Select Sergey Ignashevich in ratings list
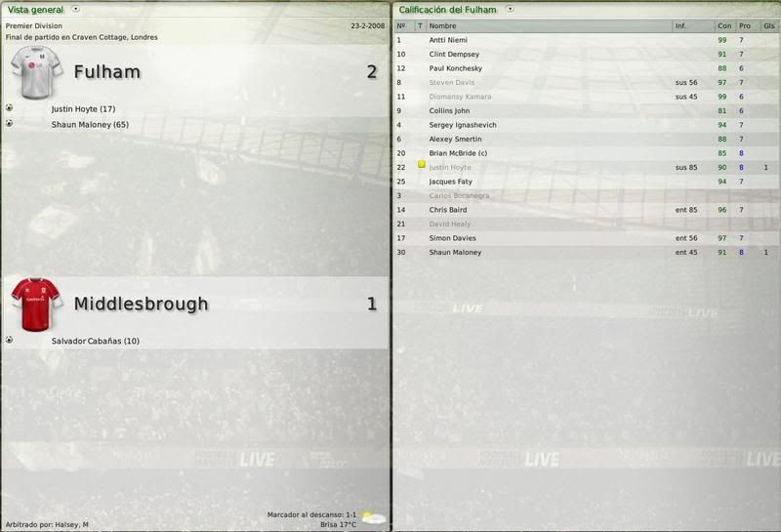Screen dimensions: 781x532 point(463,125)
